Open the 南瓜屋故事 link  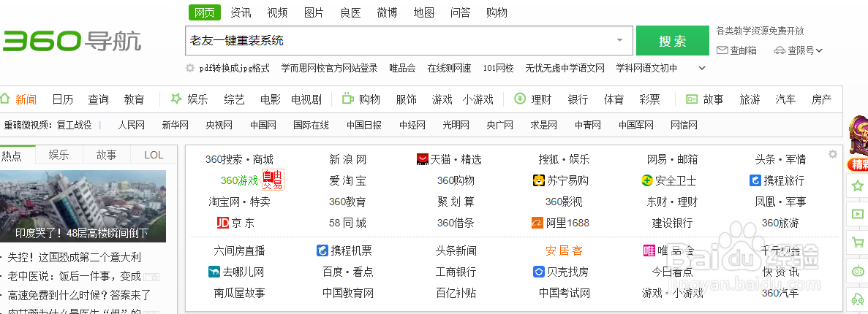point(239,292)
